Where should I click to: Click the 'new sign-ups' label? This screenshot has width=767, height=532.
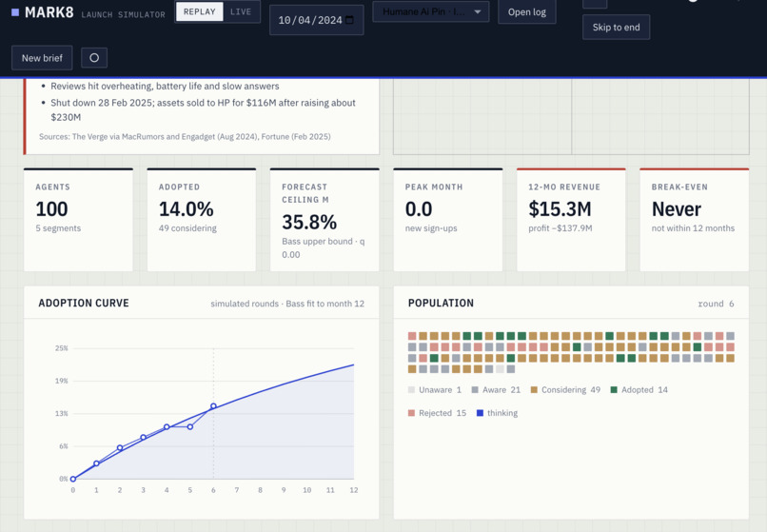pos(431,228)
